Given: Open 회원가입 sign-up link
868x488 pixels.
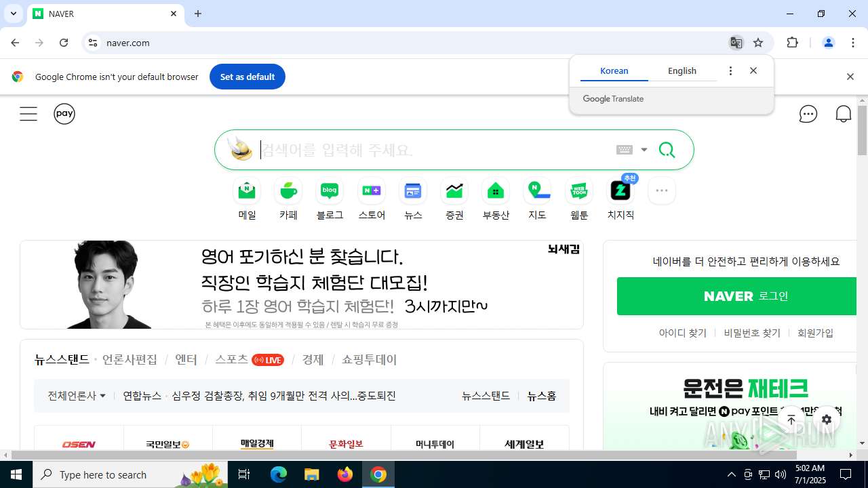Looking at the screenshot, I should click(815, 333).
